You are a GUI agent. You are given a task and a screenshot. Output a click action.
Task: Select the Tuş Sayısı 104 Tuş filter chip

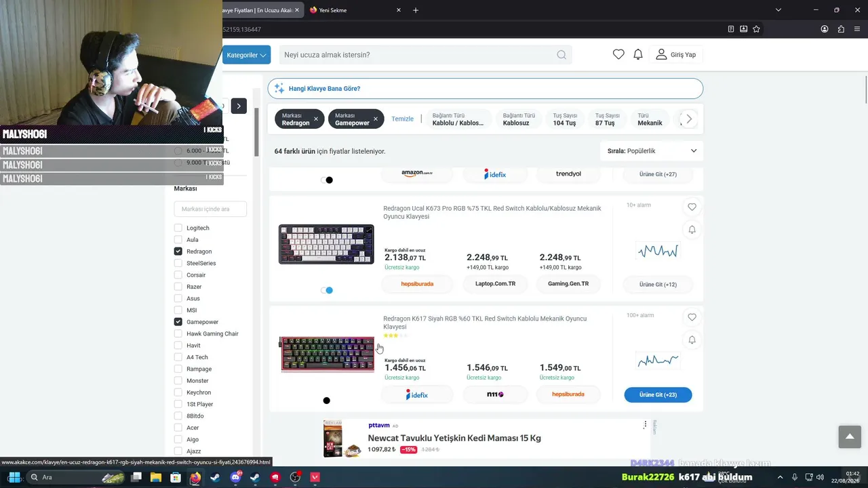tap(566, 119)
